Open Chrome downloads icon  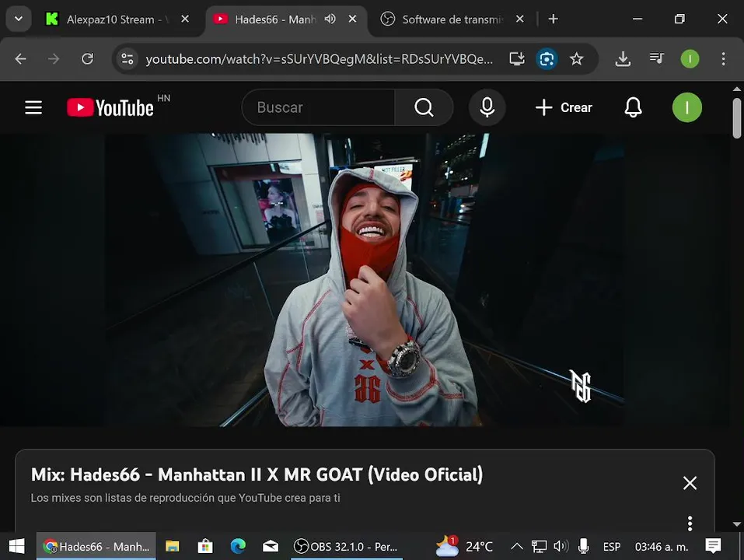623,59
